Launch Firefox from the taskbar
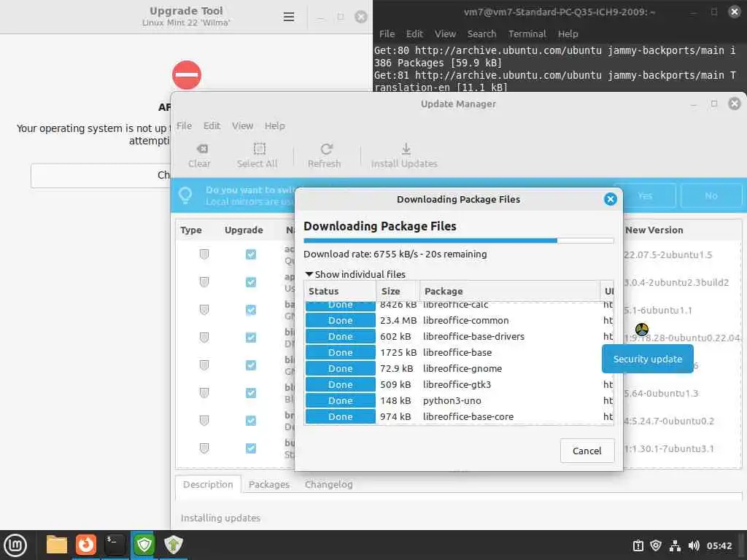The image size is (747, 560). (86, 545)
